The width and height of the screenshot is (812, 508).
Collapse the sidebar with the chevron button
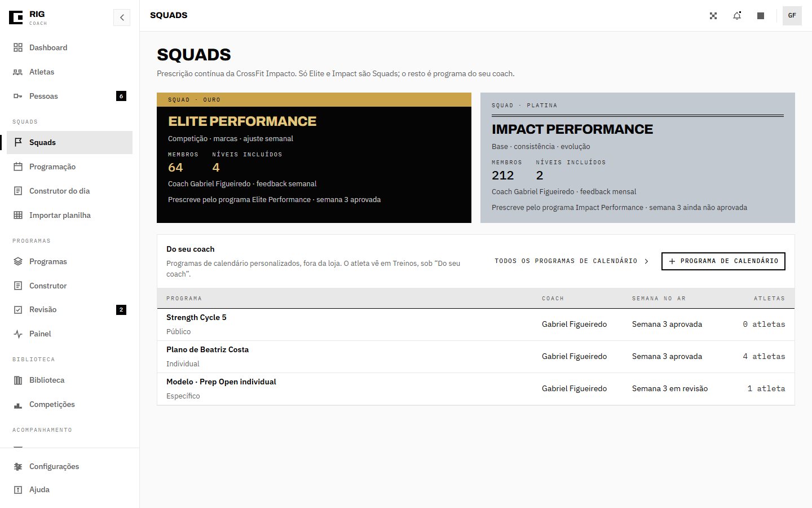[122, 17]
